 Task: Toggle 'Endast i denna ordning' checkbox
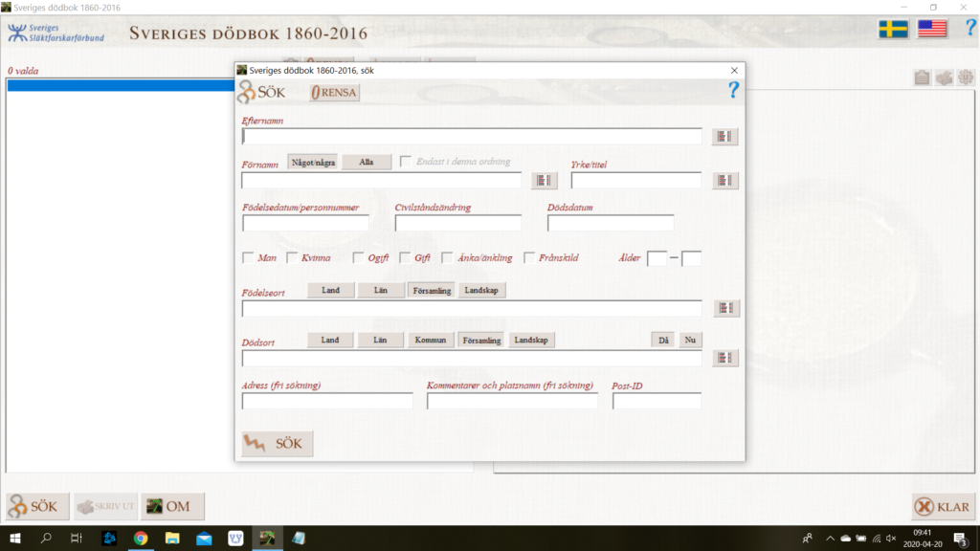point(406,162)
